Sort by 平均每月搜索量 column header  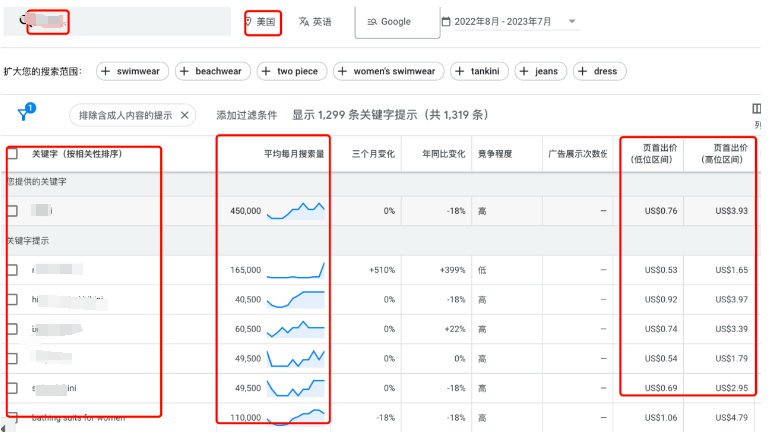[x=293, y=154]
